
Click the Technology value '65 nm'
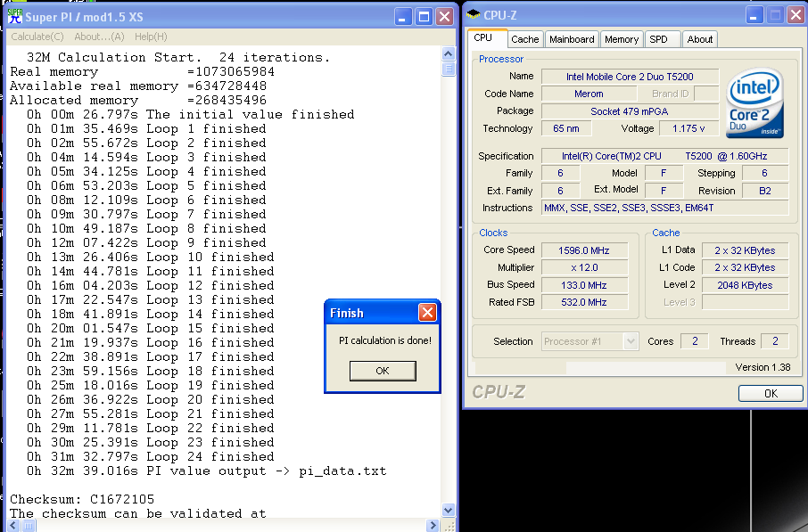click(x=565, y=128)
